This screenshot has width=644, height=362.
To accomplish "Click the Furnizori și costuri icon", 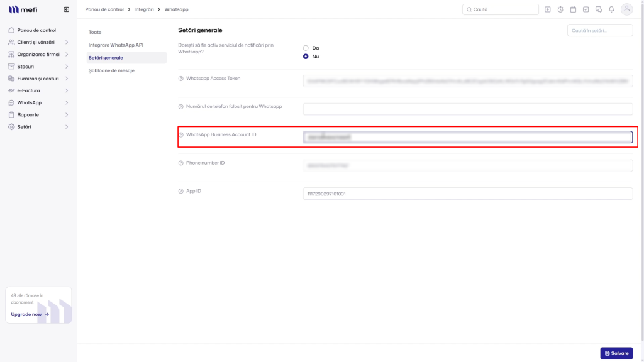I will [11, 79].
